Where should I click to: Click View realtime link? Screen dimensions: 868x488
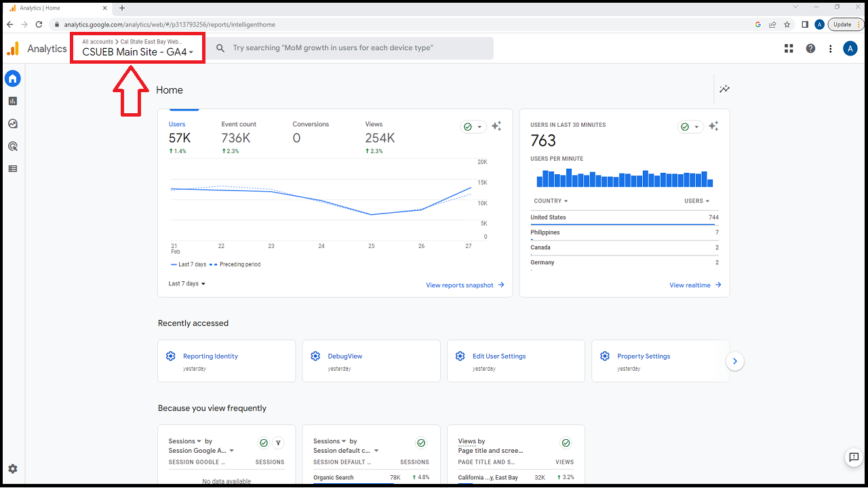click(696, 285)
